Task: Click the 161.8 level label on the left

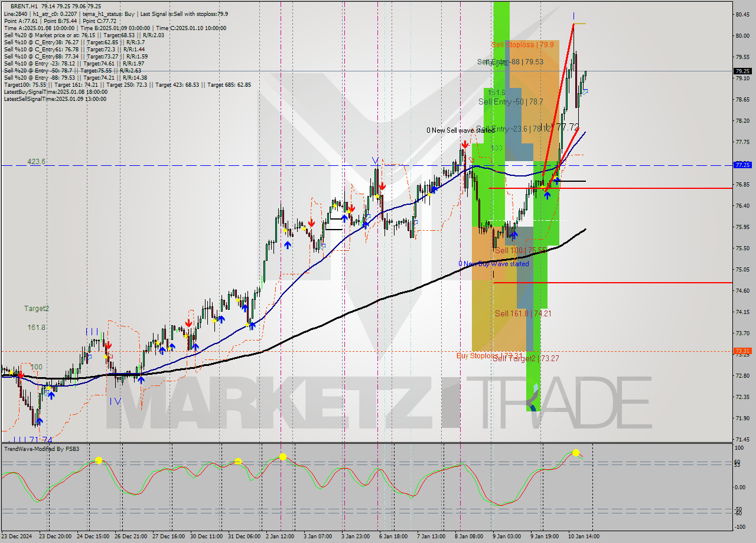Action: [37, 327]
